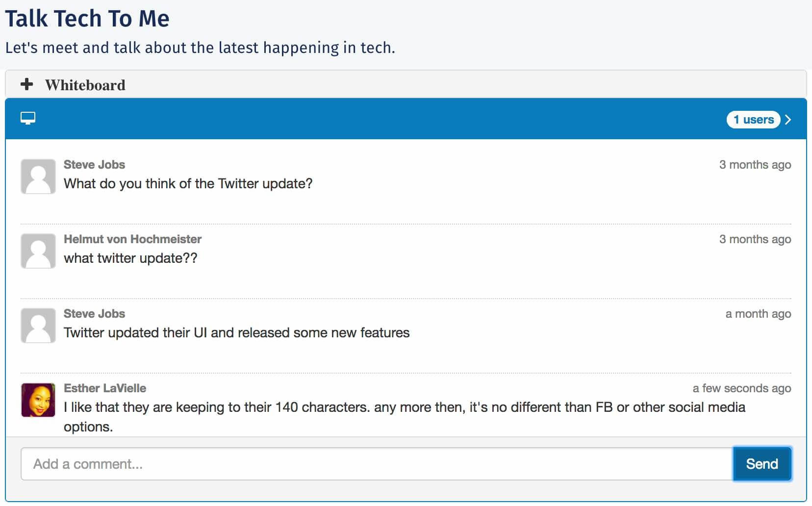Image resolution: width=812 pixels, height=506 pixels.
Task: Open the 1 users badge
Action: (x=753, y=120)
